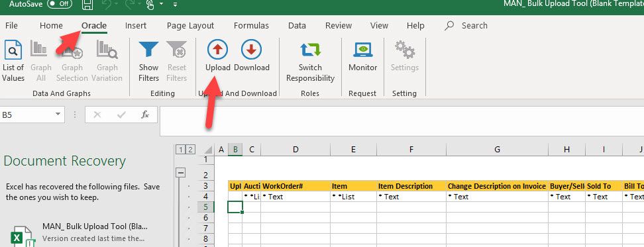
Task: Open Insert Function fx button
Action: coord(144,115)
